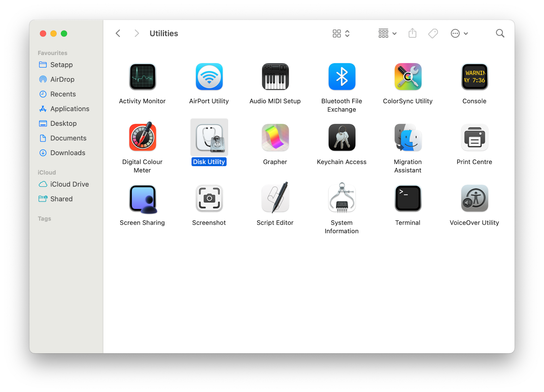Select the Print Centre printer icon
544x392 pixels.
point(474,138)
